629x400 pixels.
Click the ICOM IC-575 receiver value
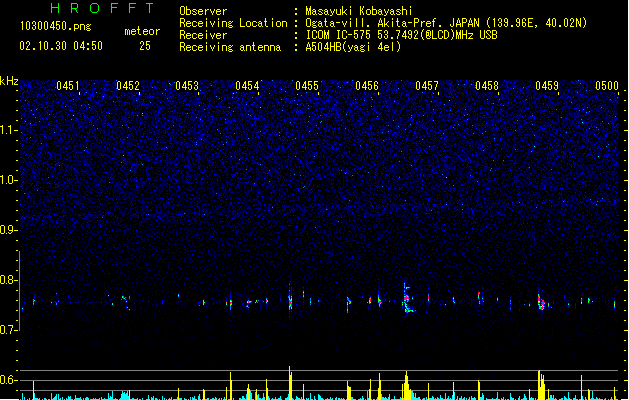(402, 35)
